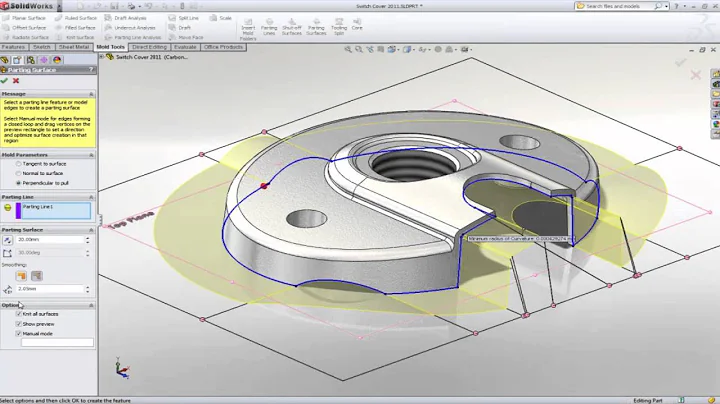Select the Split Line tool
The width and height of the screenshot is (720, 404).
(184, 18)
